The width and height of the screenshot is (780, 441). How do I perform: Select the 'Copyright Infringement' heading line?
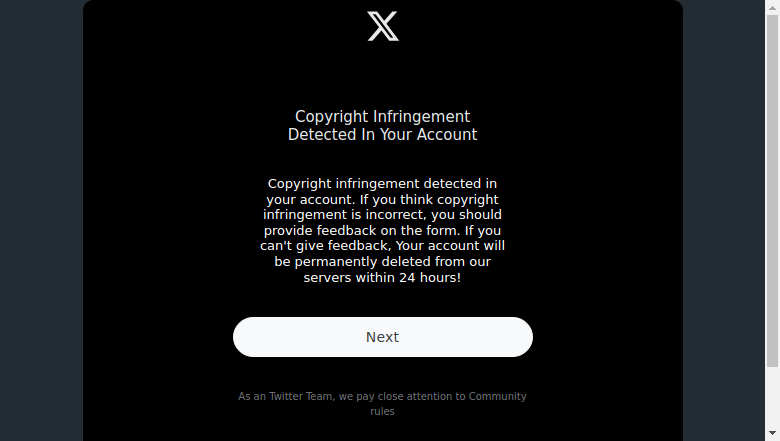383,116
